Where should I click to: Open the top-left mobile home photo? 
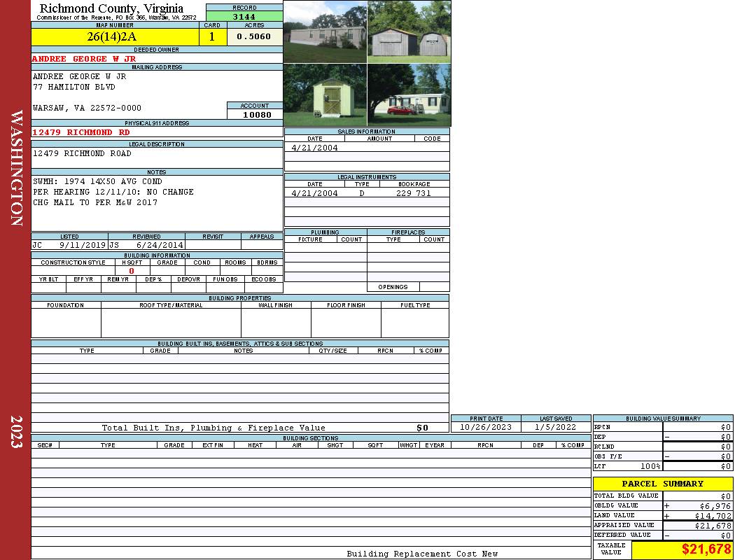[x=325, y=31]
